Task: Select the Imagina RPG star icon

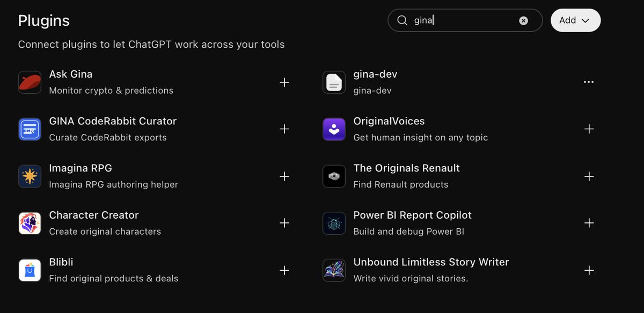Action: (x=30, y=176)
